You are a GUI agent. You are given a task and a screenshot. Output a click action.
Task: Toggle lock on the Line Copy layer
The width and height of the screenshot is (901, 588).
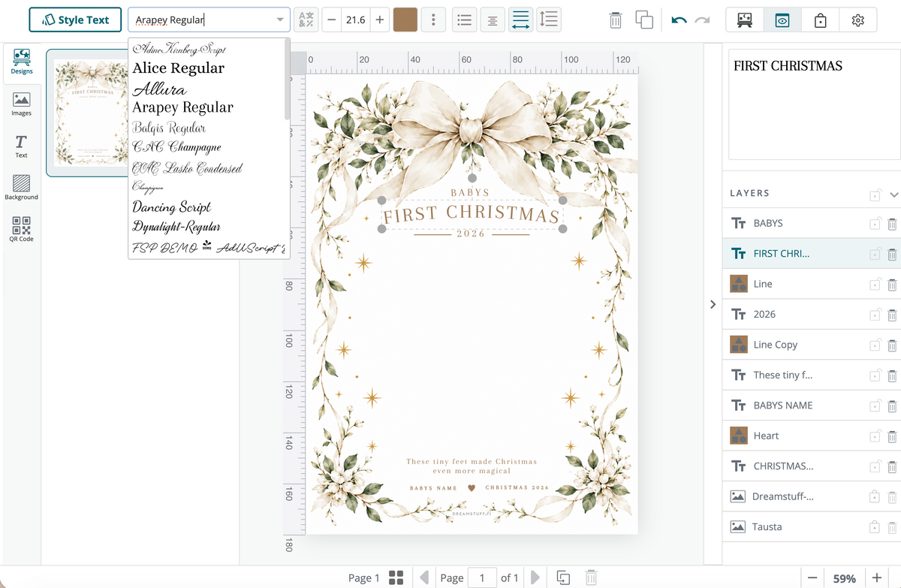(875, 345)
